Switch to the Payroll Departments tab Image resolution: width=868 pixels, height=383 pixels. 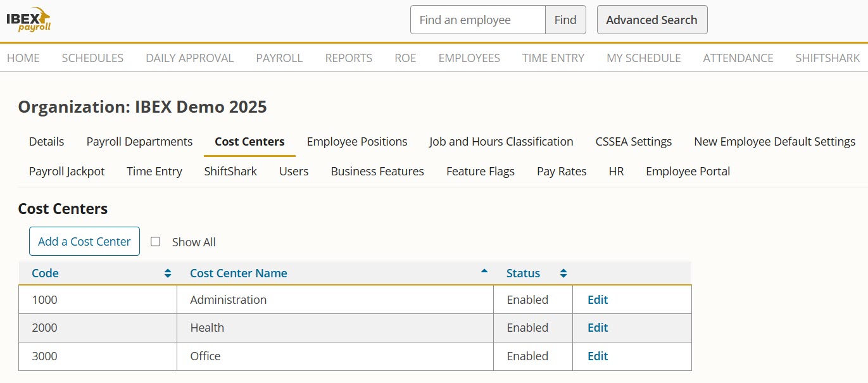[139, 142]
